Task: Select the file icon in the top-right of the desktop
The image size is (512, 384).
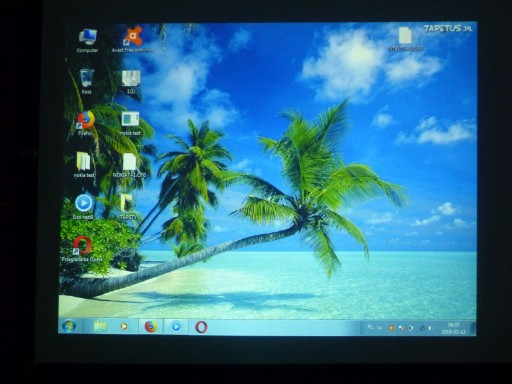Action: point(405,39)
